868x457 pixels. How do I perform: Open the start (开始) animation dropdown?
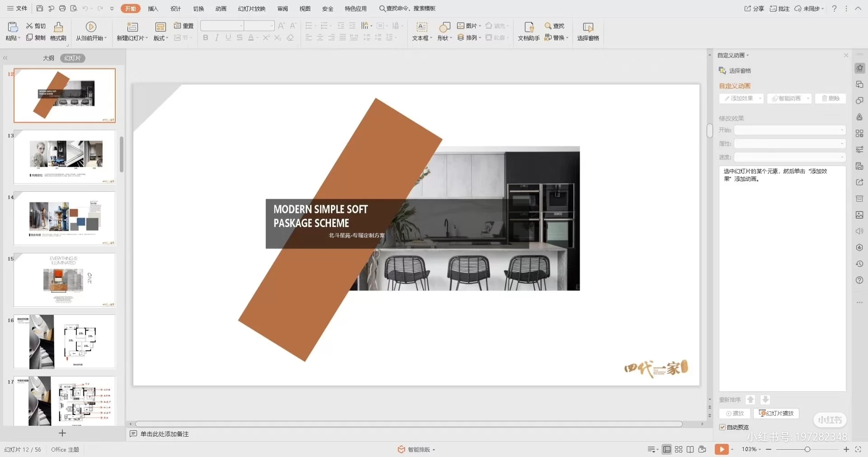click(789, 130)
